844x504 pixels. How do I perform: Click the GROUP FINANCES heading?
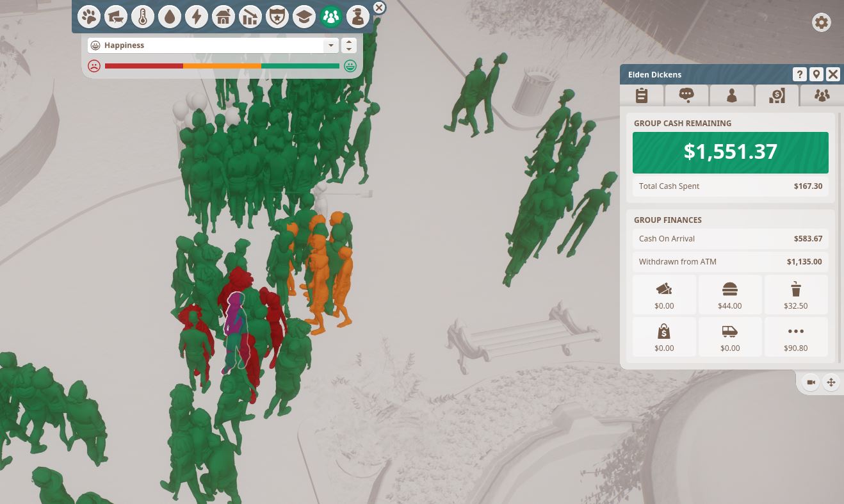[x=668, y=220]
